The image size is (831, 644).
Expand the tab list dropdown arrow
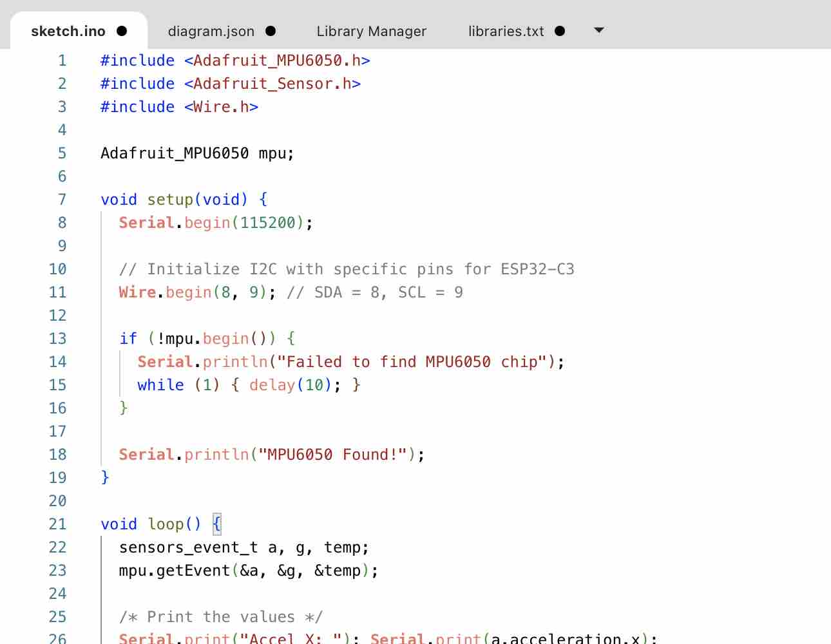(x=599, y=30)
